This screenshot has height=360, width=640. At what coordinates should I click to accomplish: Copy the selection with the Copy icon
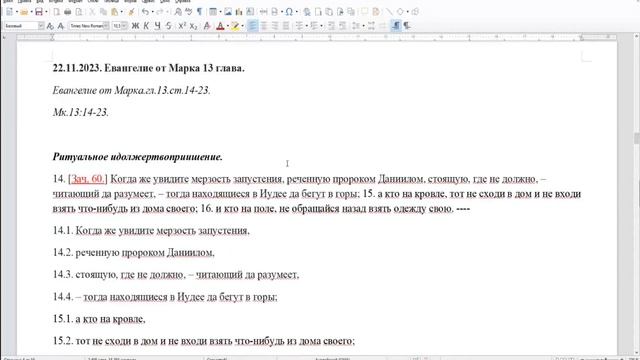tap(103, 12)
